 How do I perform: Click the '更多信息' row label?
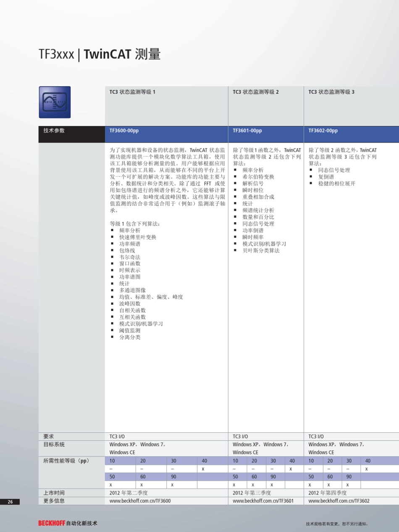click(54, 501)
